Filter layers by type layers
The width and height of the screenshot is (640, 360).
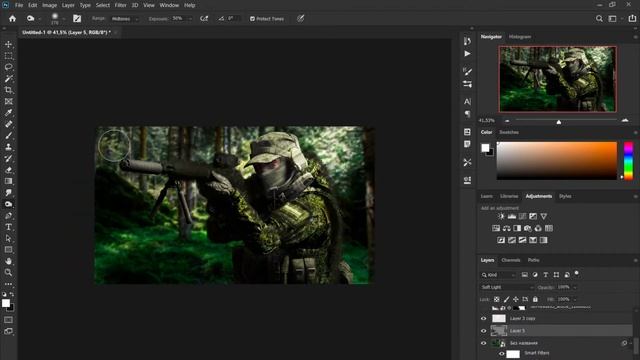[x=546, y=275]
